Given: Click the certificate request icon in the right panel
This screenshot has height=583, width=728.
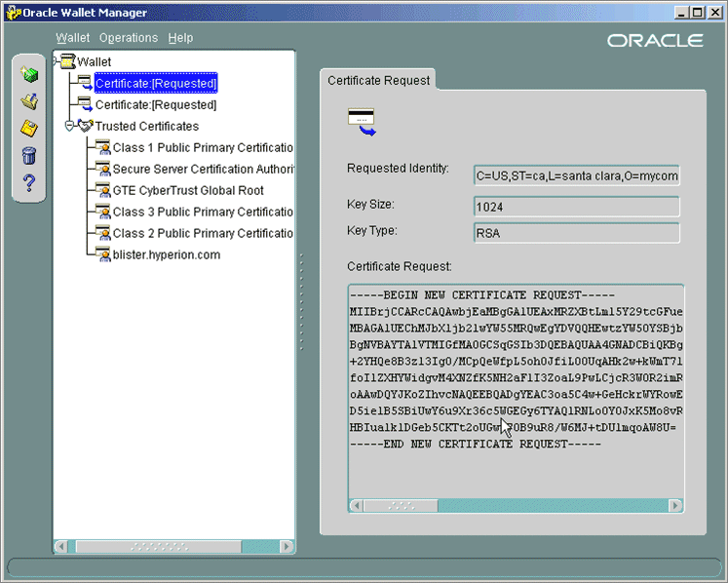Looking at the screenshot, I should [x=362, y=122].
